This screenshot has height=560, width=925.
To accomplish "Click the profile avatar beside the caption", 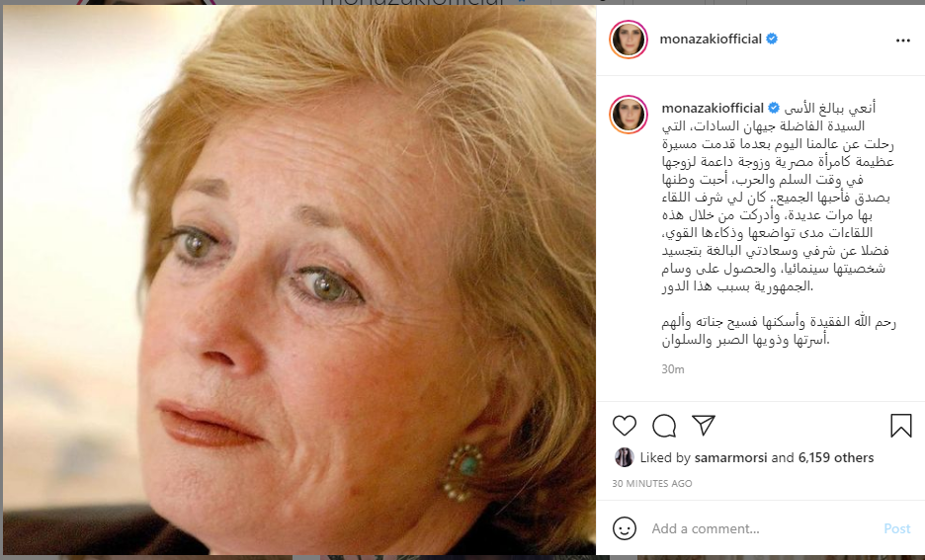I will pyautogui.click(x=629, y=115).
